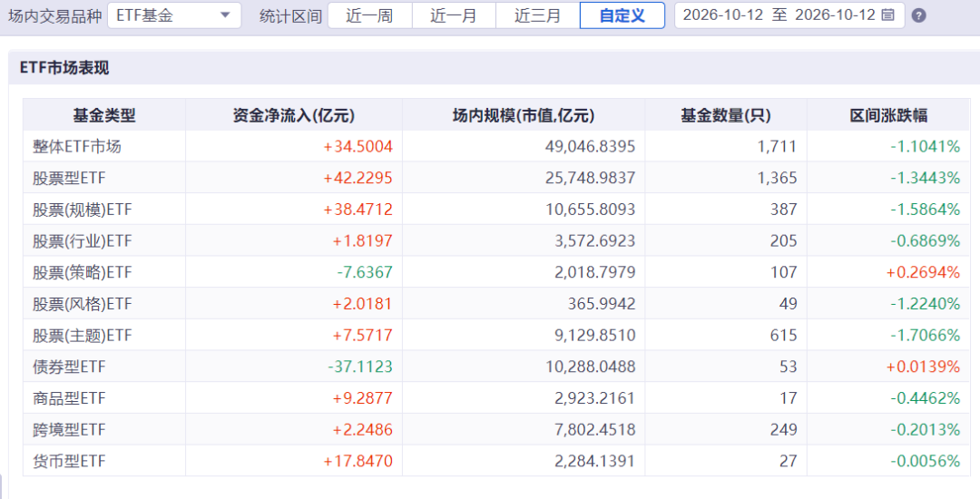Click the 基金数量(只) column header
This screenshot has width=980, height=499.
(726, 115)
